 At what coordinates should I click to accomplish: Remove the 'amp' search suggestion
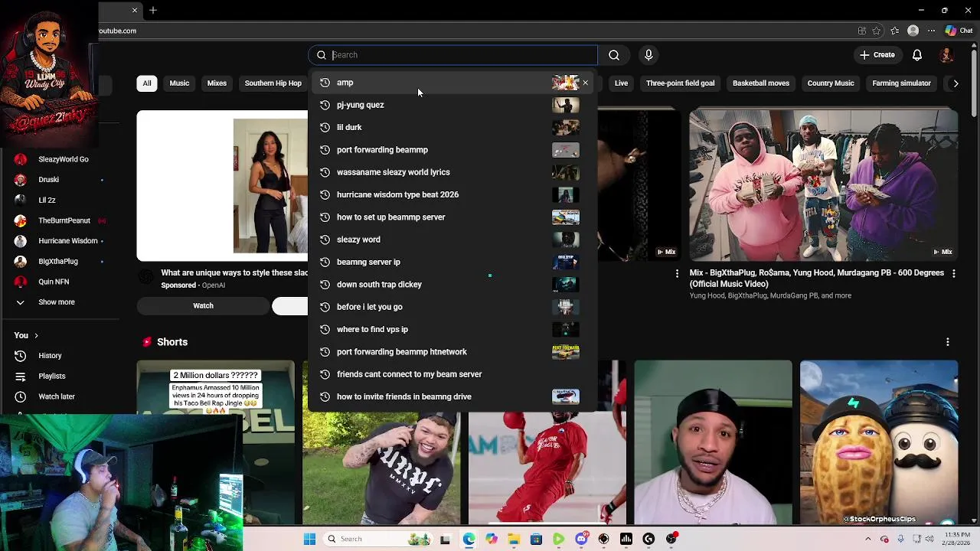586,83
